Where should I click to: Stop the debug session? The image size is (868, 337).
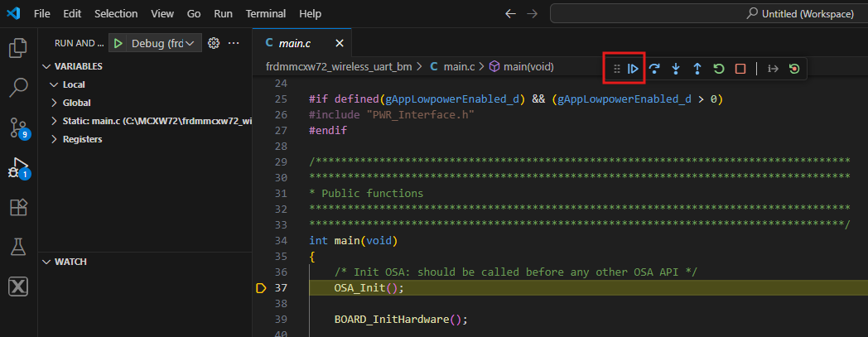pyautogui.click(x=740, y=69)
